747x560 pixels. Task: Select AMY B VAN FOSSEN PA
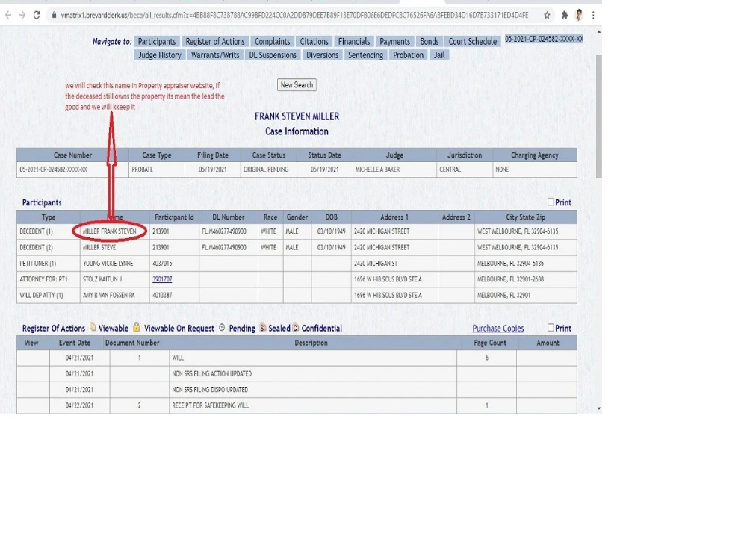[x=108, y=295]
